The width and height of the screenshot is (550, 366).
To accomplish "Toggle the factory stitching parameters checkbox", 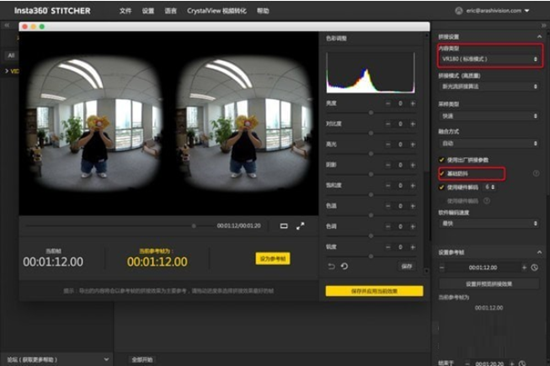I will pyautogui.click(x=442, y=160).
